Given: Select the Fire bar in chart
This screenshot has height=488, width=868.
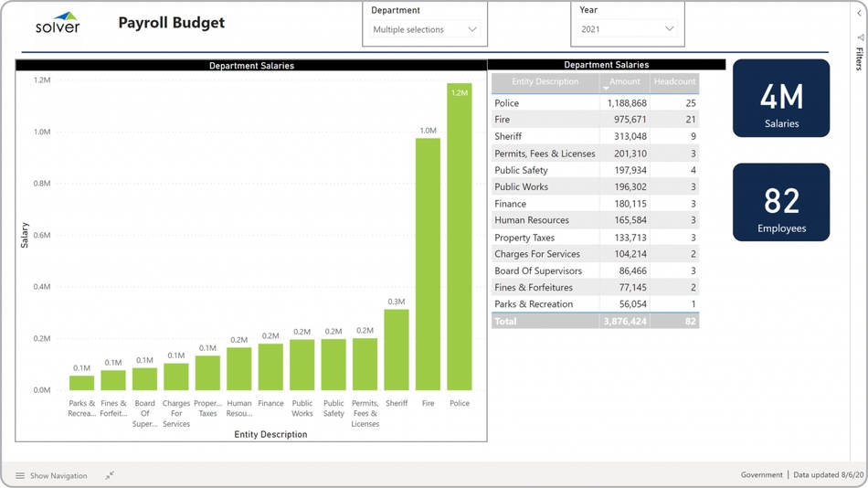Looking at the screenshot, I should tap(428, 265).
